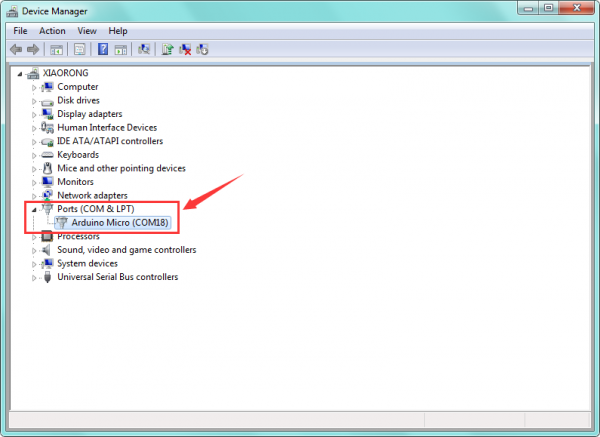Open the File menu
The height and width of the screenshot is (437, 600).
click(21, 31)
